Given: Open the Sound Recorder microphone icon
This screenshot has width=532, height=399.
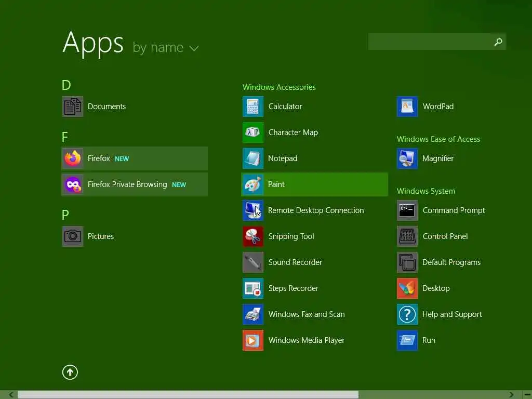Looking at the screenshot, I should point(253,262).
